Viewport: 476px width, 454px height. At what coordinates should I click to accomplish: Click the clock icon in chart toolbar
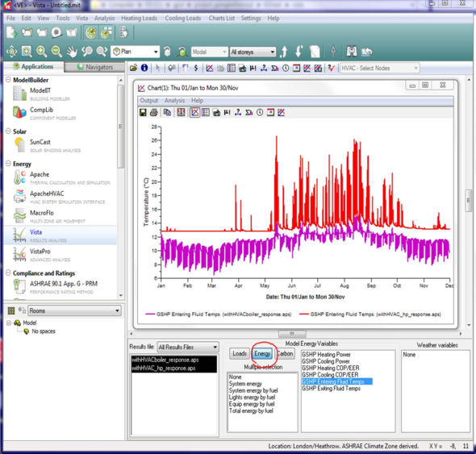(x=260, y=113)
